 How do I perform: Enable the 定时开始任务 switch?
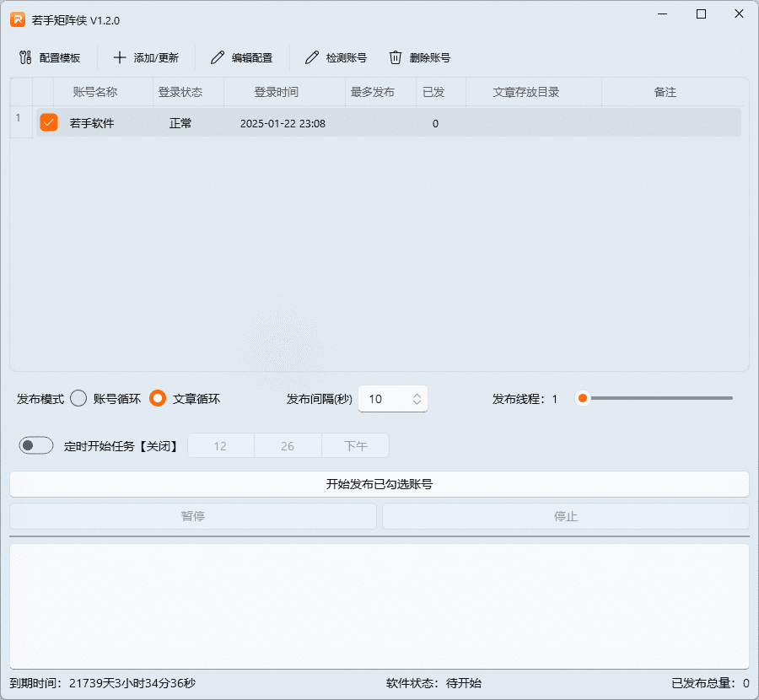[x=35, y=444]
